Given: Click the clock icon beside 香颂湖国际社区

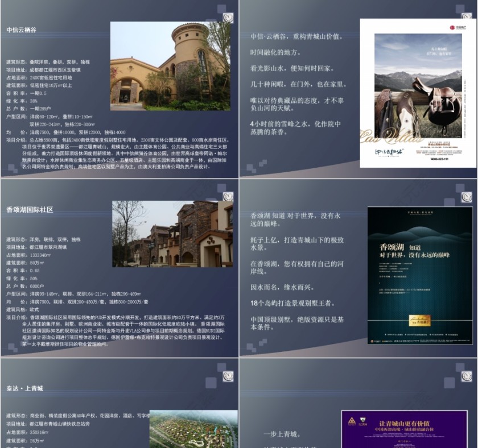Looking at the screenshot, I should [228, 197].
